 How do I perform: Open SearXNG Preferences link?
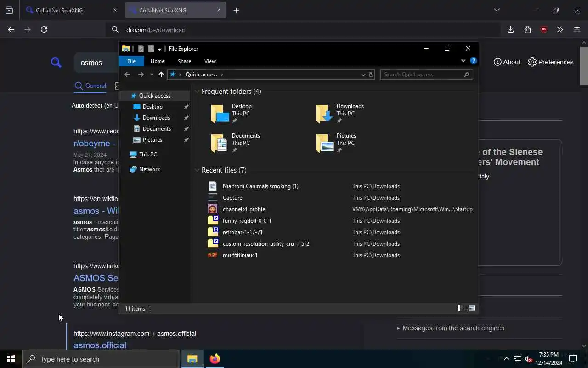[551, 62]
